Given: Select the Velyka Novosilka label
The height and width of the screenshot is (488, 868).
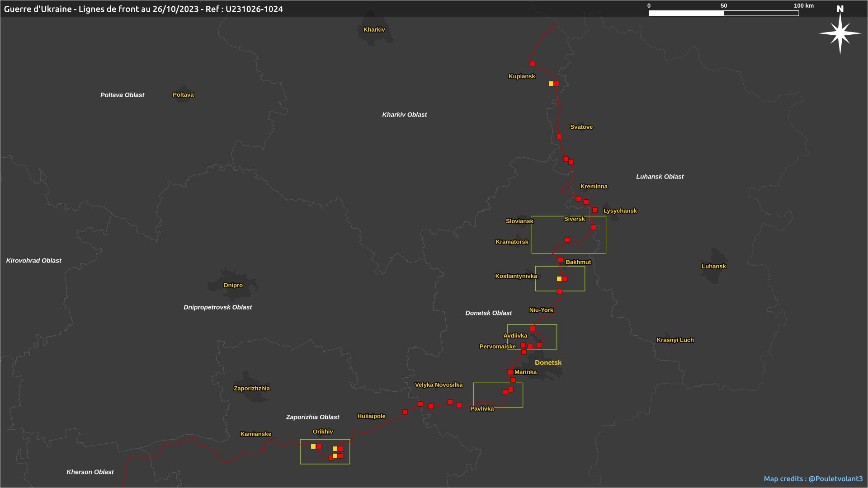Looking at the screenshot, I should coord(439,385).
